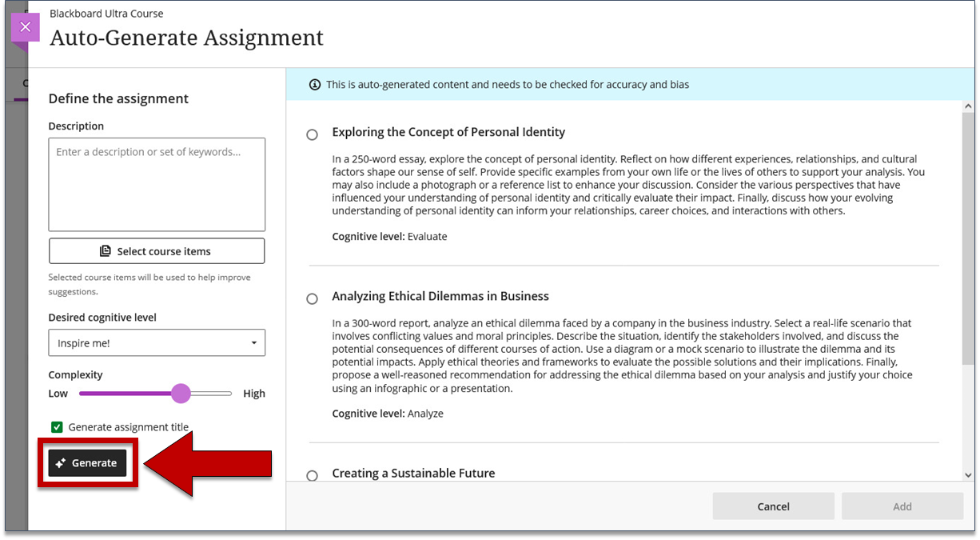
Task: Click the scrollbar up arrow
Action: [x=969, y=106]
